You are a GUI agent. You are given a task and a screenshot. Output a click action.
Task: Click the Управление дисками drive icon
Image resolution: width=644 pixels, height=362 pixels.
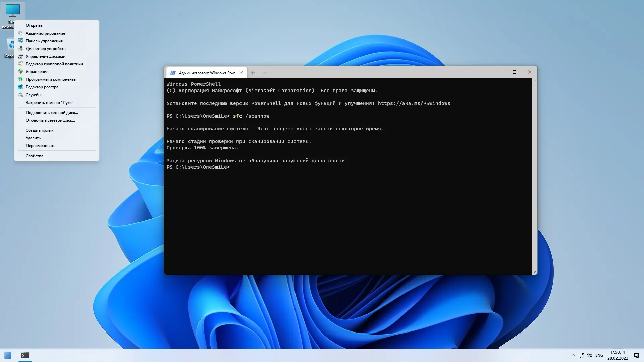coord(20,56)
